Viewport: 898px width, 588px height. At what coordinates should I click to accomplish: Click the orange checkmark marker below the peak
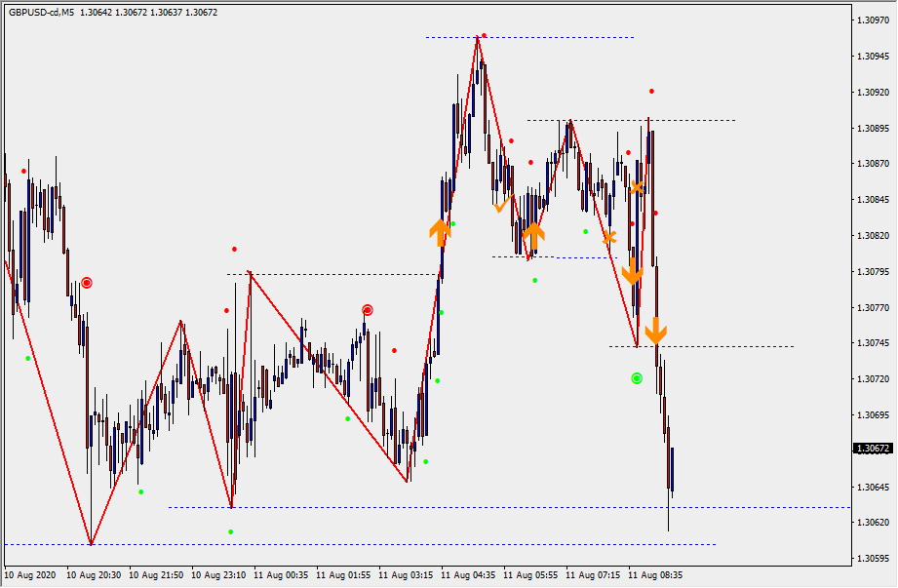pyautogui.click(x=502, y=205)
